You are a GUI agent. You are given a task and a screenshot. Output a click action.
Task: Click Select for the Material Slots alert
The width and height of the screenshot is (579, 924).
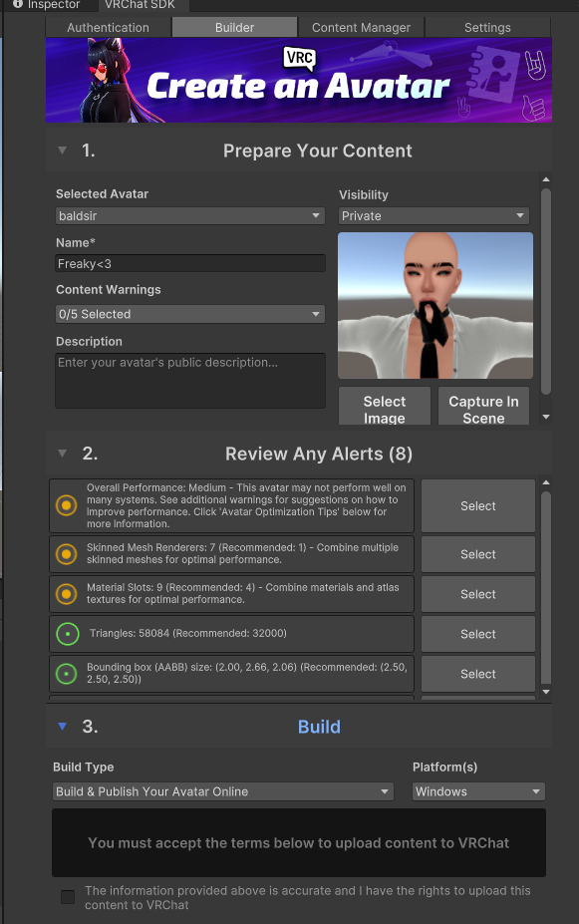(x=478, y=594)
